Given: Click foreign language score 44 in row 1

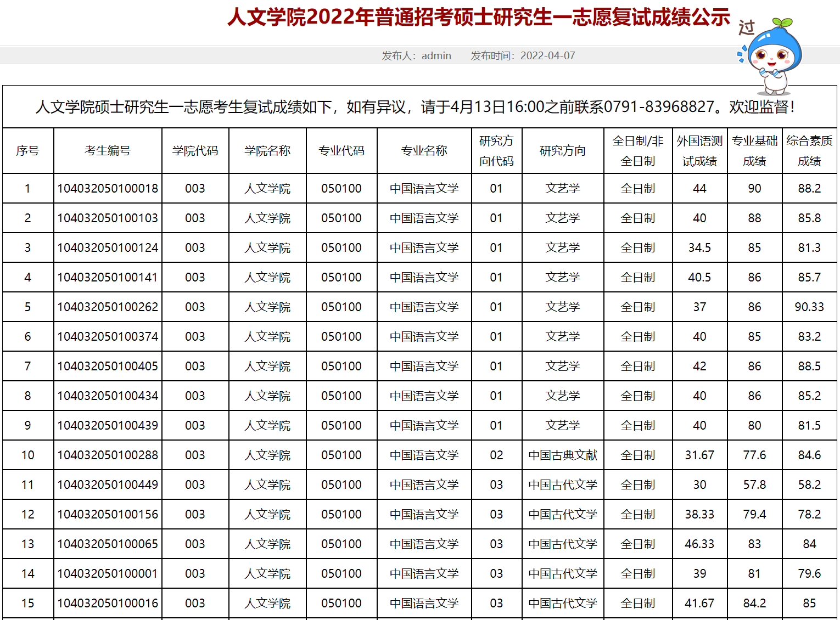Looking at the screenshot, I should (x=700, y=189).
